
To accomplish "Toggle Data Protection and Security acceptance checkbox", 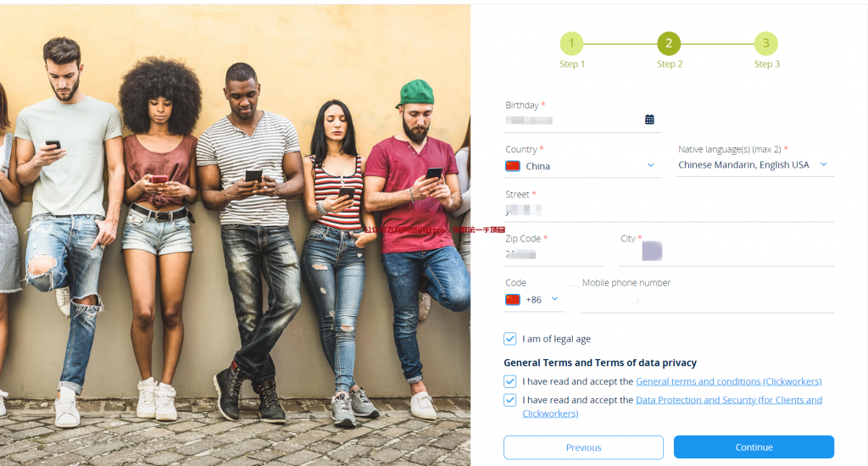I will tap(509, 400).
